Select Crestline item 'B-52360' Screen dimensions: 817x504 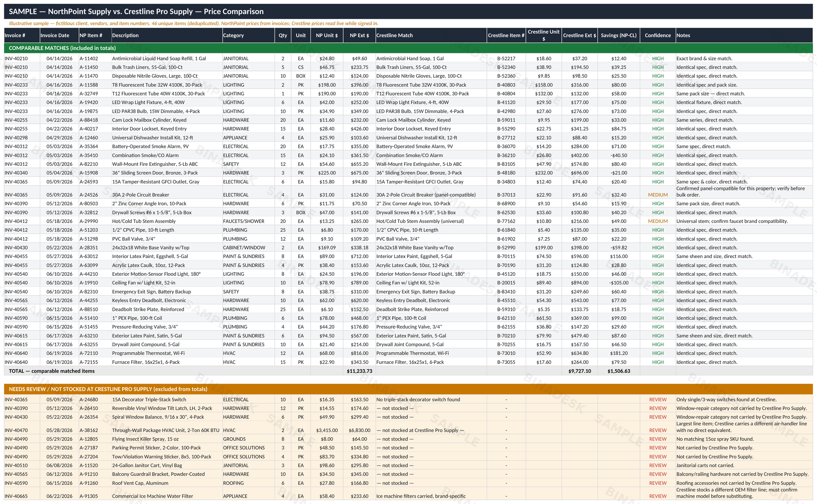click(x=506, y=76)
